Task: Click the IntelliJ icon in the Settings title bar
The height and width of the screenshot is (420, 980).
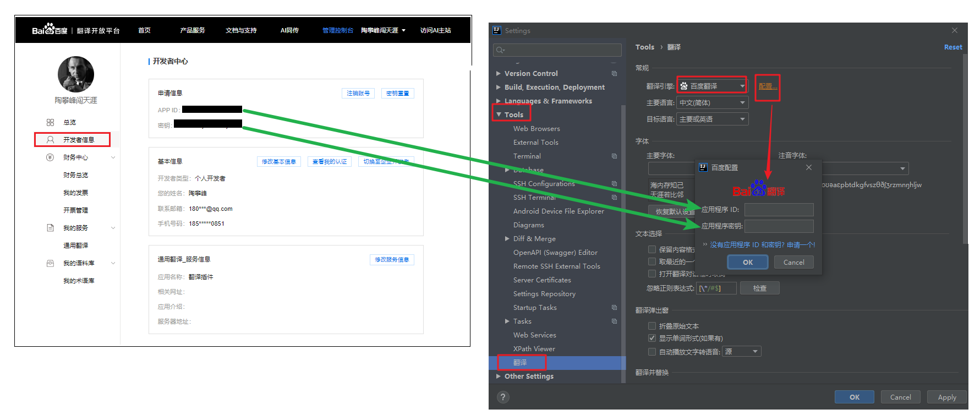Action: click(497, 30)
